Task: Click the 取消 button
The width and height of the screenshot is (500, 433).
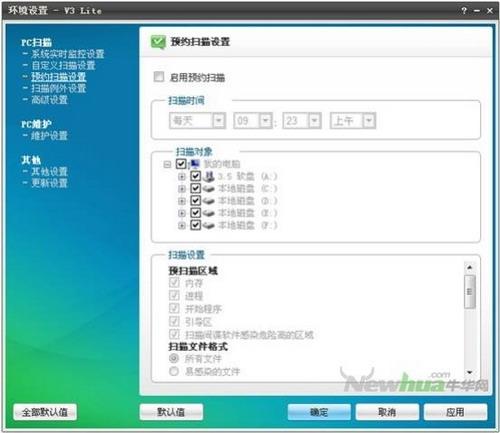Action: pos(387,412)
